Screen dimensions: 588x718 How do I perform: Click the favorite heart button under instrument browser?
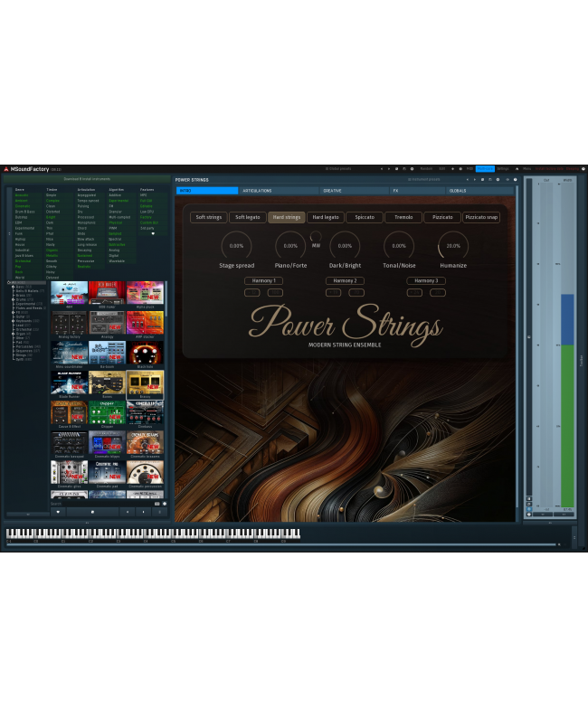58,512
